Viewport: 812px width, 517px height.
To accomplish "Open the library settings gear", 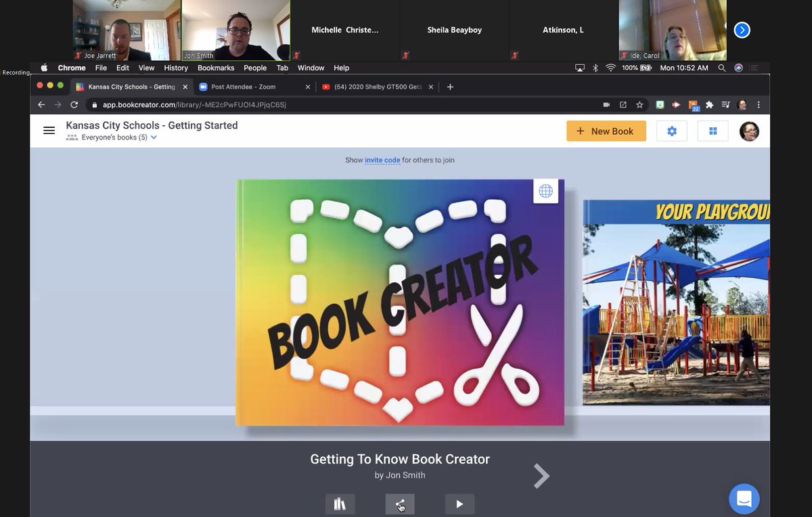I will 672,131.
